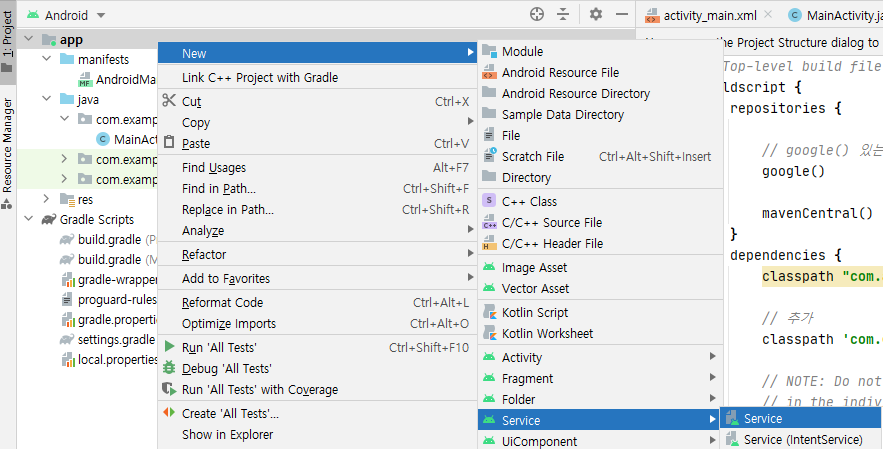Choose Reformat Code menu entry

coord(318,303)
